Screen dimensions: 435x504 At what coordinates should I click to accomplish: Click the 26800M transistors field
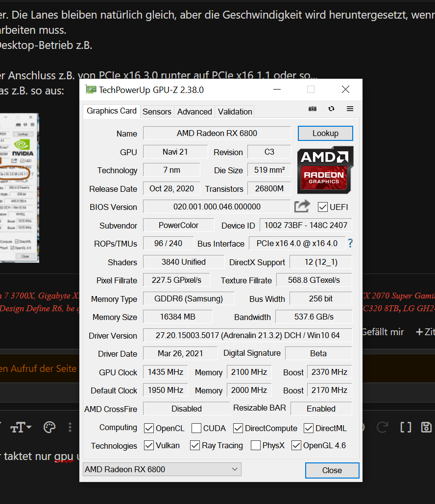[269, 188]
